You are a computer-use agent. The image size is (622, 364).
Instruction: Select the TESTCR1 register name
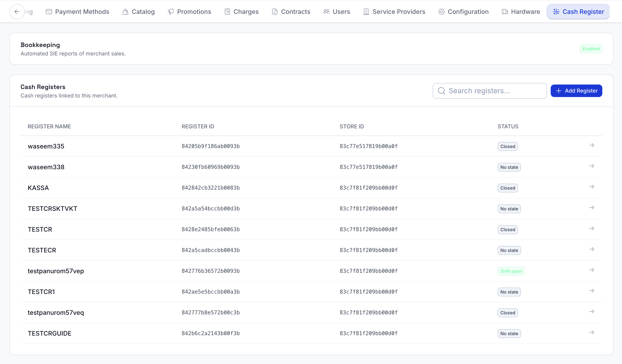click(x=41, y=292)
